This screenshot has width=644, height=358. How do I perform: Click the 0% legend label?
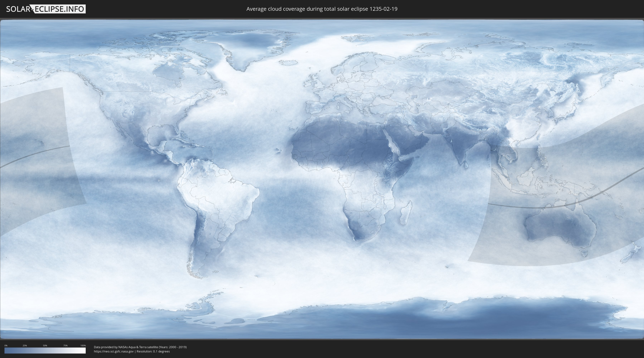pyautogui.click(x=6, y=345)
